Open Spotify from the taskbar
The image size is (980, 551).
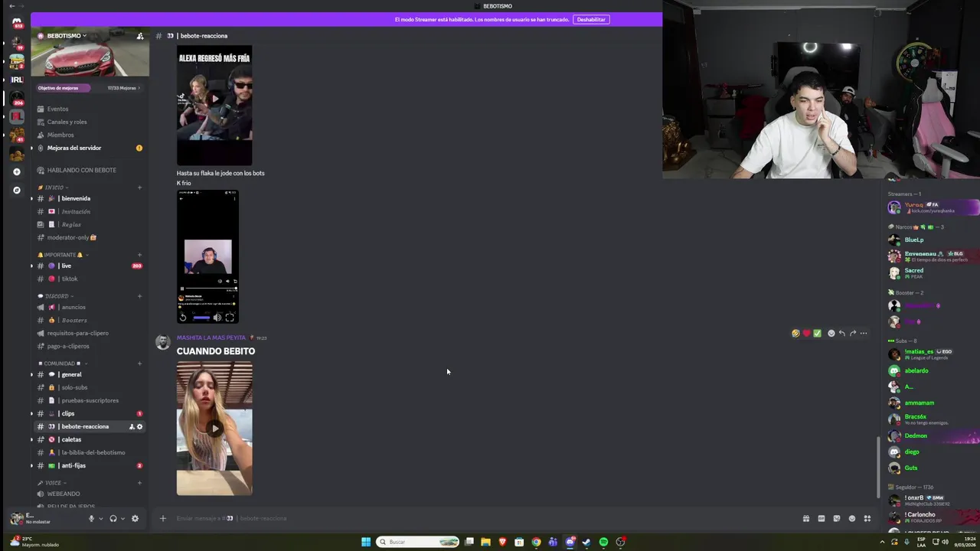click(603, 542)
